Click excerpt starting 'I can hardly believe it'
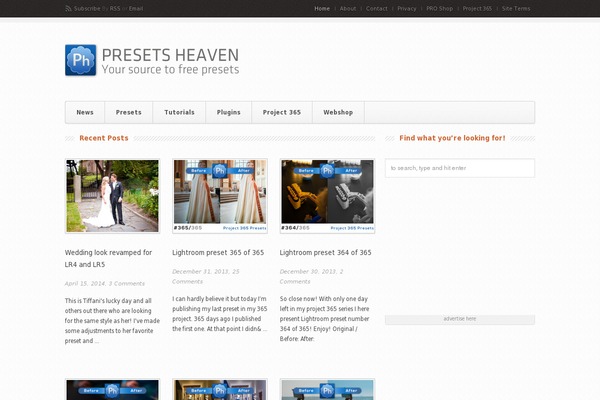Screen dimensions: 600x400 (x=220, y=314)
